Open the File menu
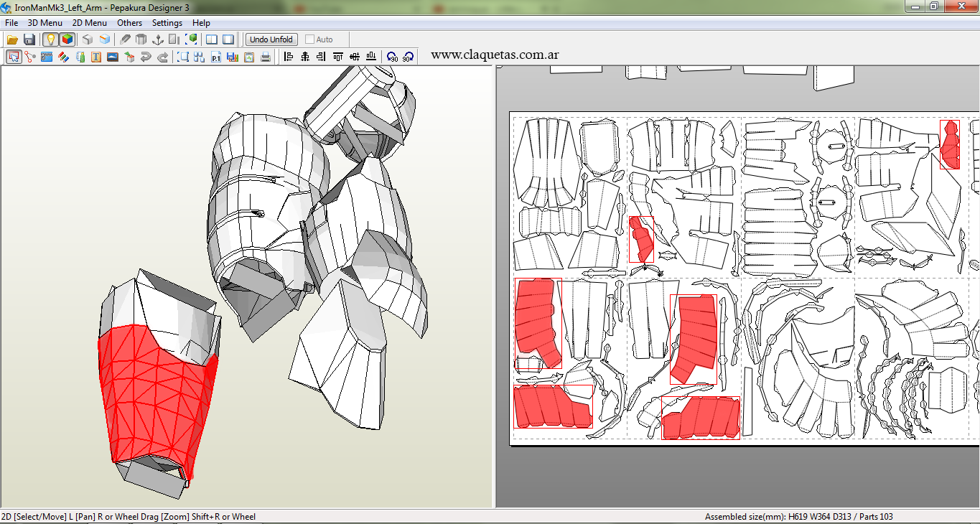Screen dimensions: 980x524 pos(11,23)
